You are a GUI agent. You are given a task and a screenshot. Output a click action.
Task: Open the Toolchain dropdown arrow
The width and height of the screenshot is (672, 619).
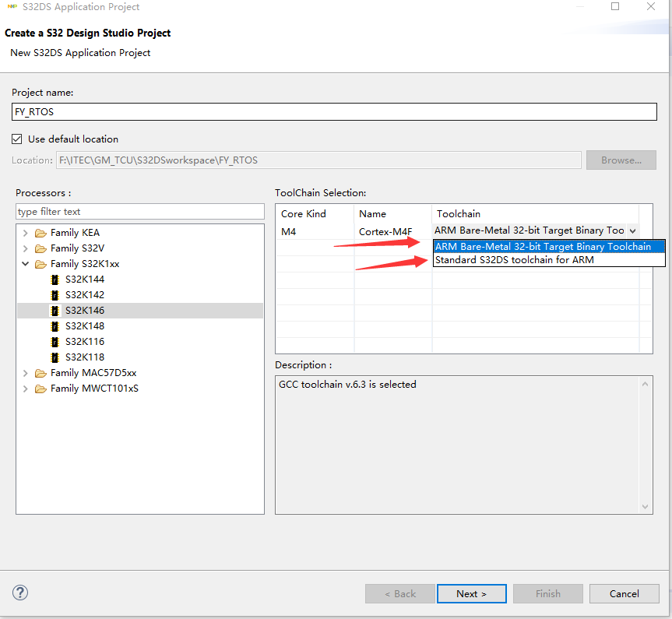pos(632,231)
